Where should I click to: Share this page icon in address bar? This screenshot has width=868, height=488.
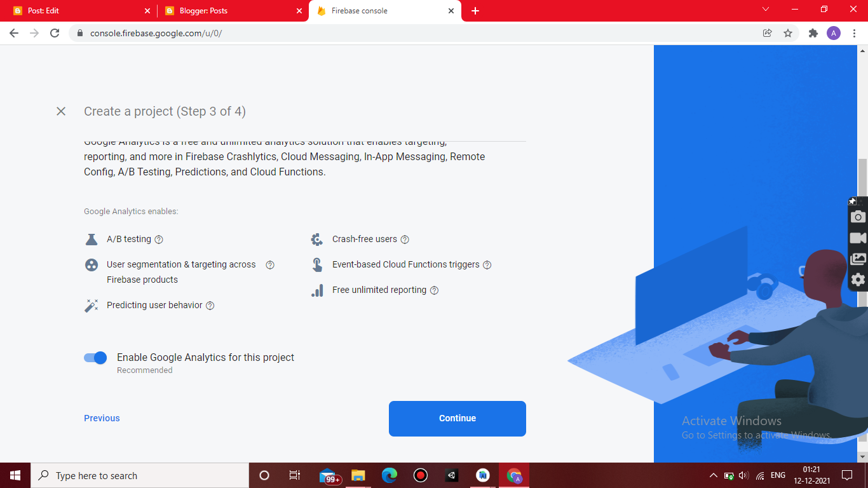click(768, 33)
